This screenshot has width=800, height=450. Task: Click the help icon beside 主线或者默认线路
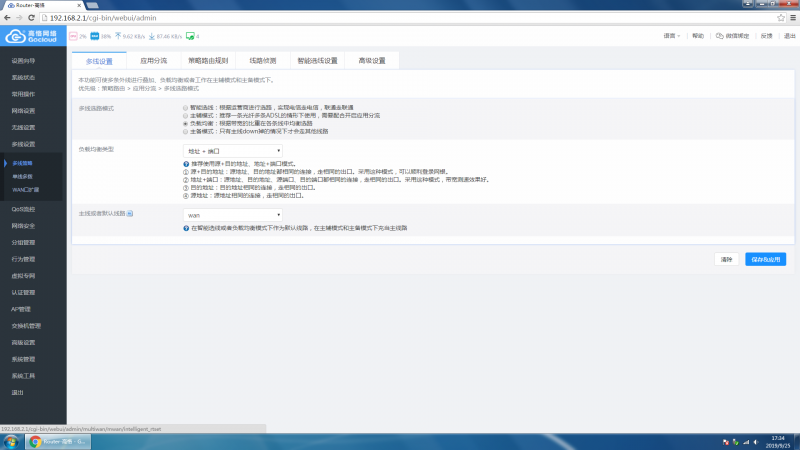(x=130, y=214)
